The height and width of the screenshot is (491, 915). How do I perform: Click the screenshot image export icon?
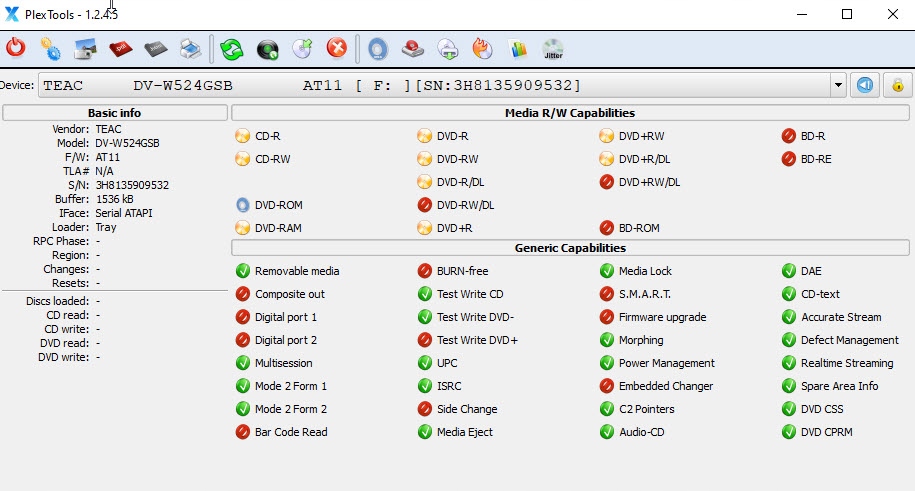click(x=85, y=49)
